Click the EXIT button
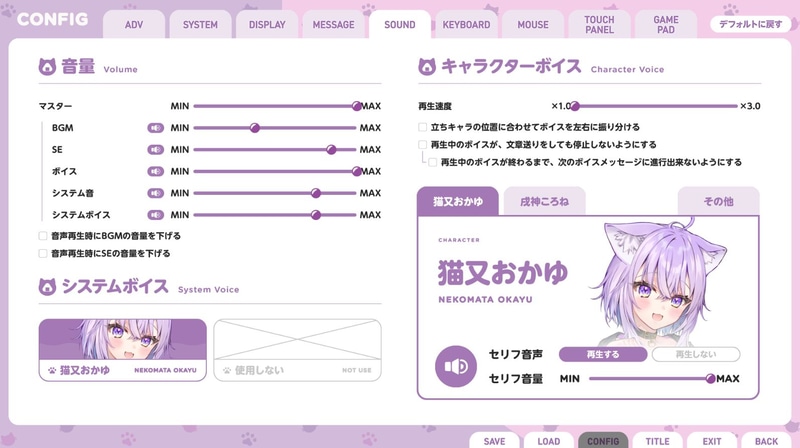The height and width of the screenshot is (448, 800). pos(712,441)
